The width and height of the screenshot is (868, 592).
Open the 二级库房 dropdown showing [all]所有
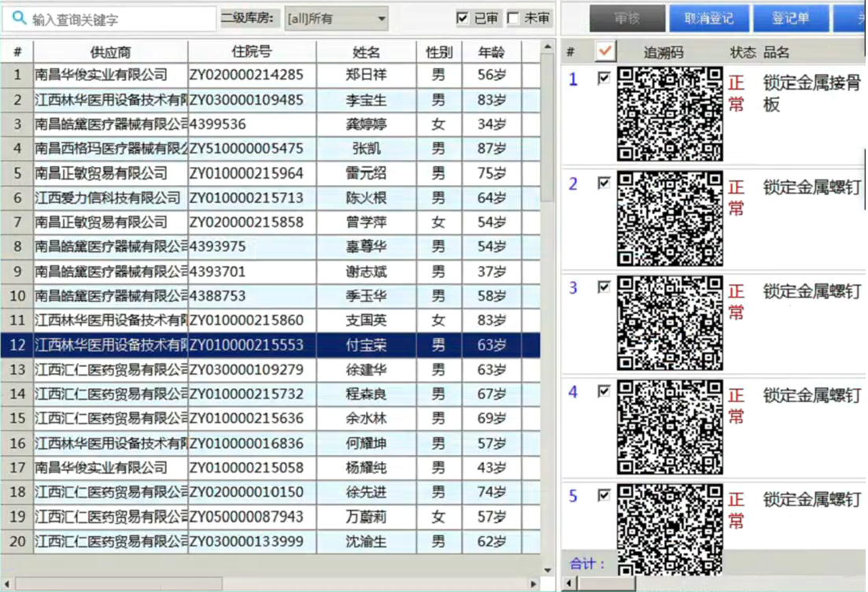click(x=336, y=19)
